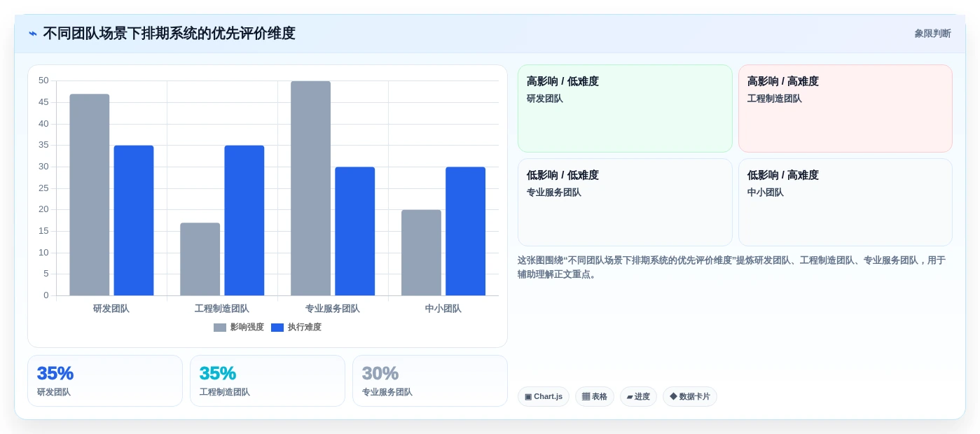Toggle the 影响强度 legend swatch
The image size is (980, 434).
220,328
